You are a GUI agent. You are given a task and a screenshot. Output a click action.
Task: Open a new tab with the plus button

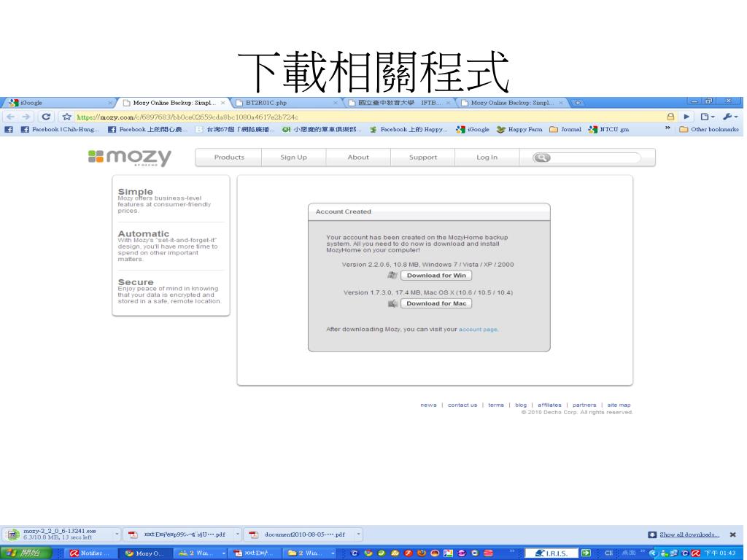[x=577, y=103]
